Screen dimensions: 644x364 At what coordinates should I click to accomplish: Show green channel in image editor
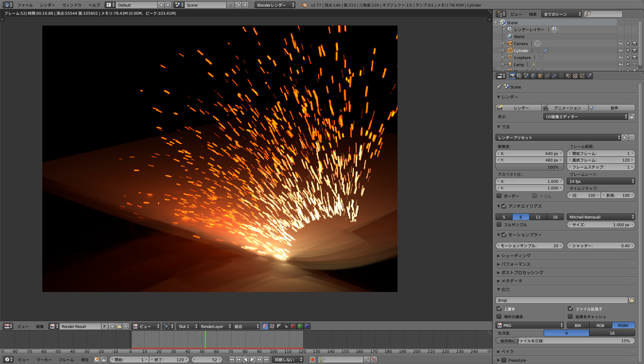300,326
